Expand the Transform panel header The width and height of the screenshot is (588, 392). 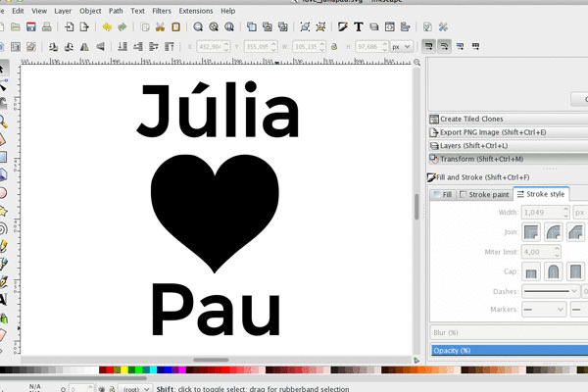[x=508, y=159]
